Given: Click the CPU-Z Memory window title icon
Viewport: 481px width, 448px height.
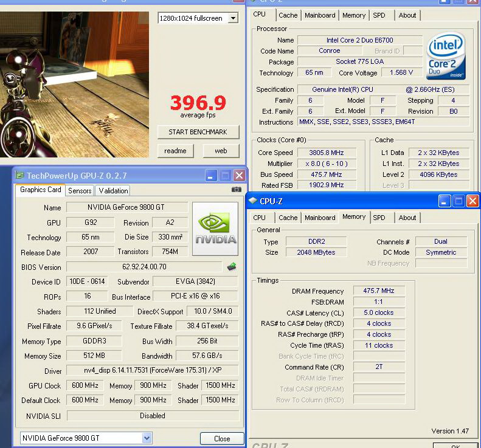Looking at the screenshot, I should pyautogui.click(x=253, y=201).
